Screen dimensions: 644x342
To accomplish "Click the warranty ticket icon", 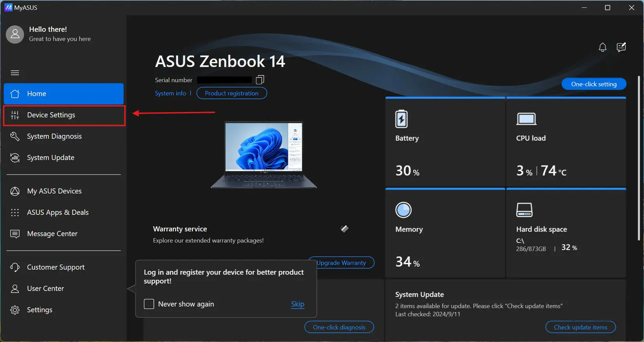I will (x=344, y=229).
